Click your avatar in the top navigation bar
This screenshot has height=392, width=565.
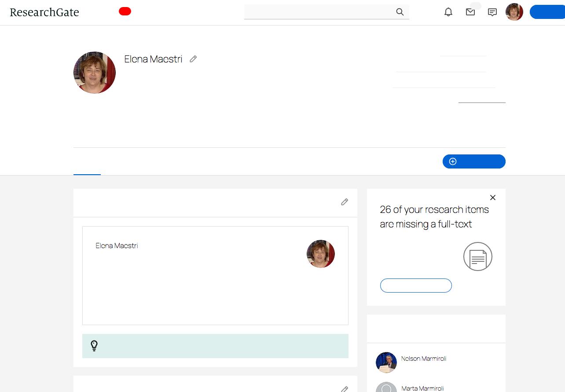coord(514,12)
